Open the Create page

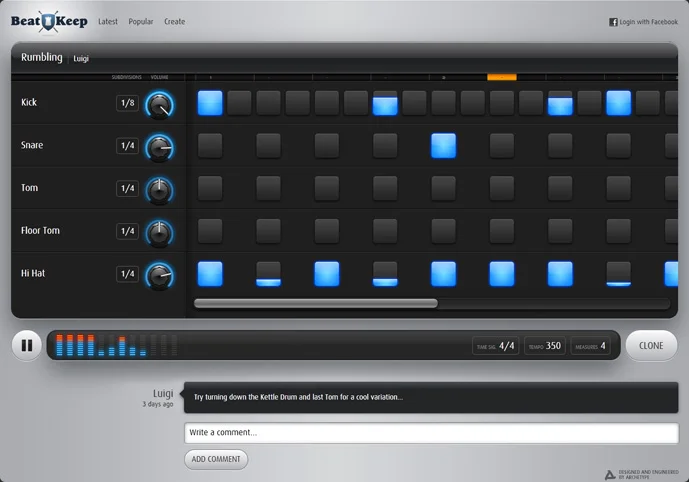pos(174,22)
